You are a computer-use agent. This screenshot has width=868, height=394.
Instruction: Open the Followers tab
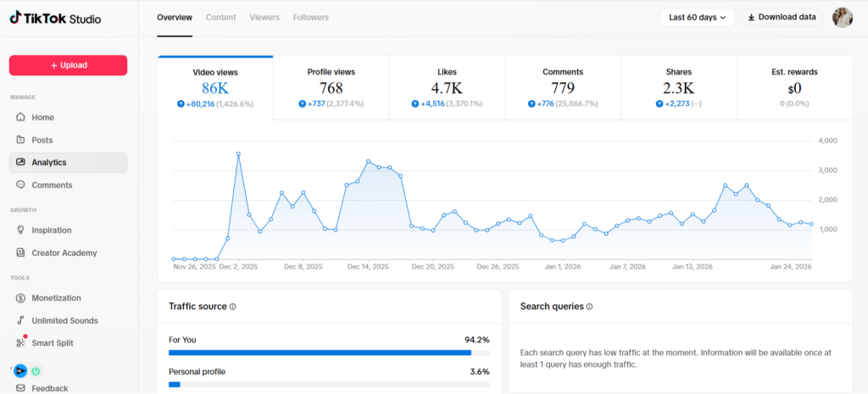pos(310,17)
